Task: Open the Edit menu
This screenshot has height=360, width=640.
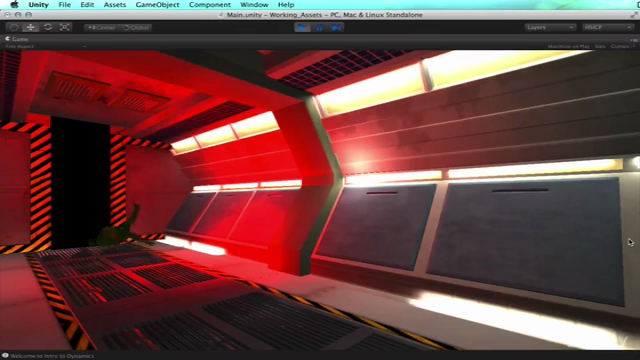Action: 87,5
